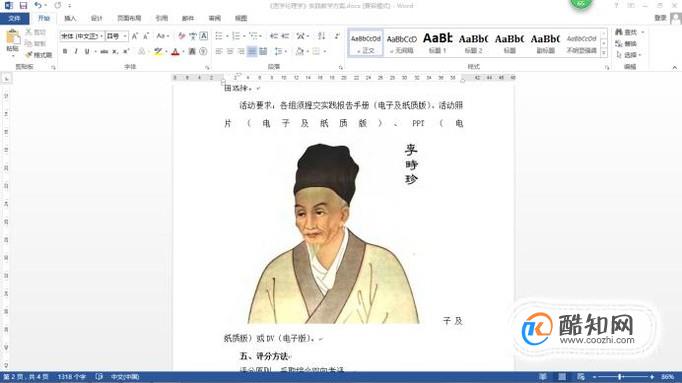This screenshot has height=383, width=682.
Task: Align text left
Action: click(x=219, y=52)
